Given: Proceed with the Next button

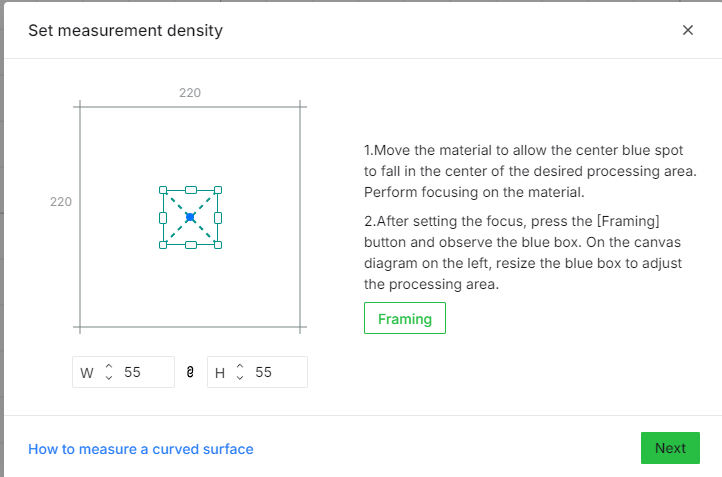Looking at the screenshot, I should 670,448.
